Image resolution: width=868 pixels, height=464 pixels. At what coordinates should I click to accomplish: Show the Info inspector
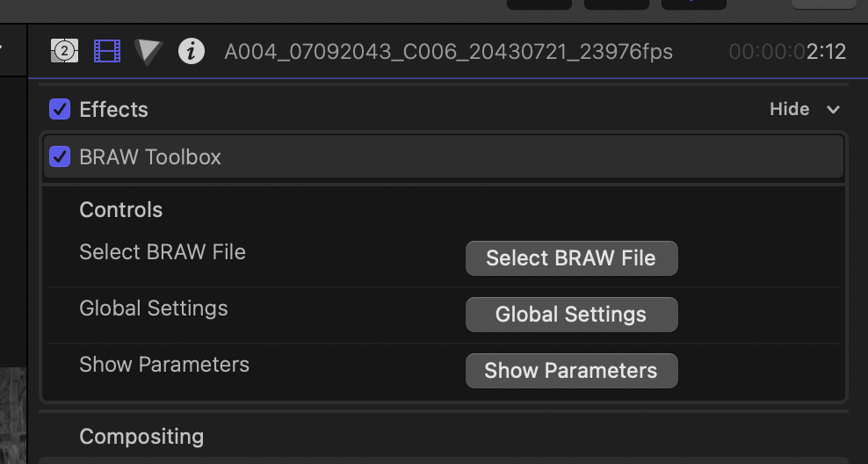click(191, 51)
